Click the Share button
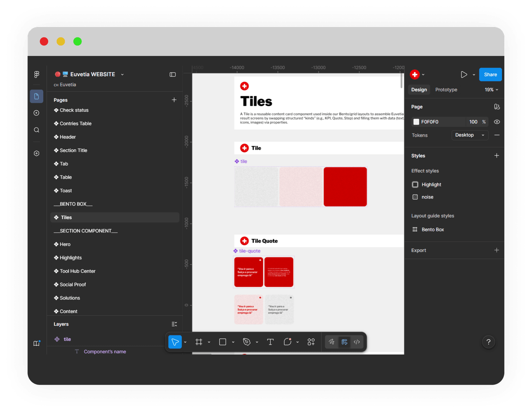Screen dimensions: 532x413 pyautogui.click(x=490, y=74)
